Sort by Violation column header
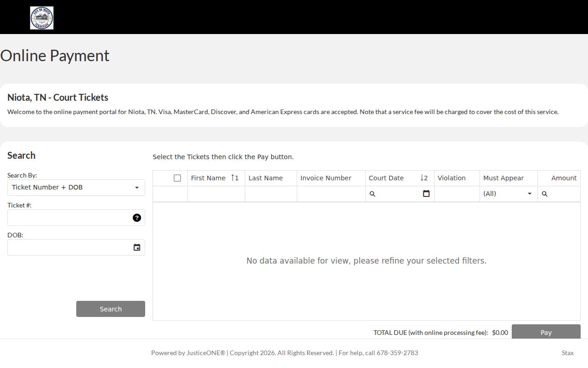588x368 pixels. click(x=457, y=178)
